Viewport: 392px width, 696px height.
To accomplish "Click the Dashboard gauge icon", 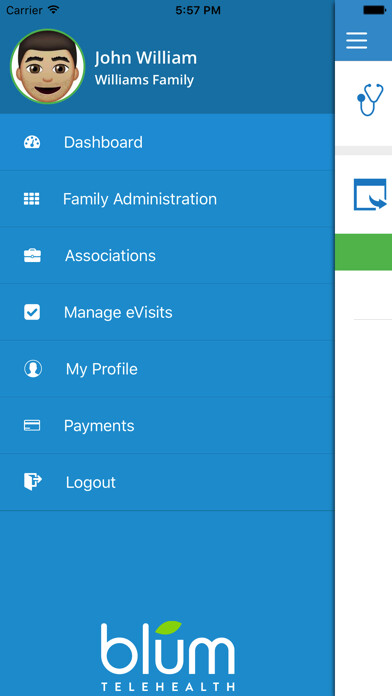I will click(x=32, y=142).
